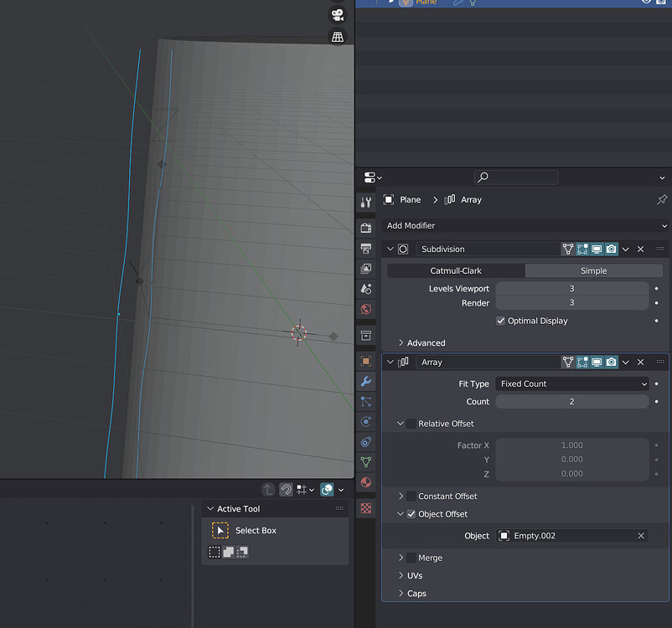Click the Count value field

tap(572, 402)
